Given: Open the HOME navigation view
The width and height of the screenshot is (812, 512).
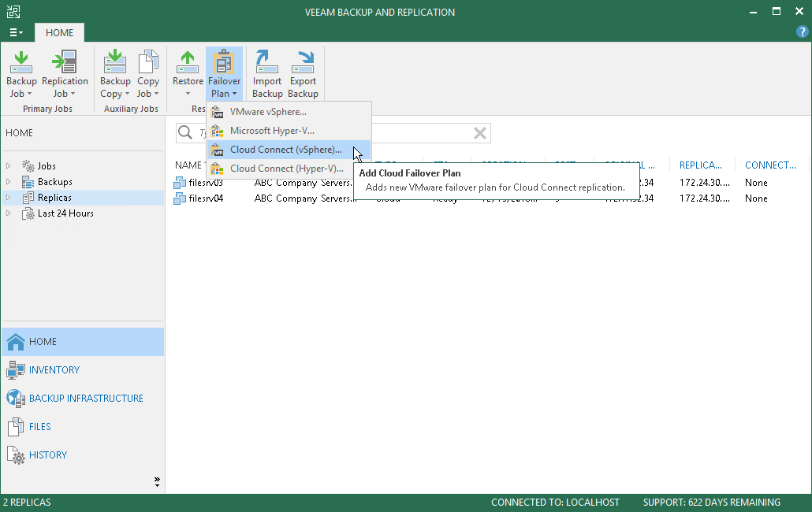Looking at the screenshot, I should (x=83, y=342).
